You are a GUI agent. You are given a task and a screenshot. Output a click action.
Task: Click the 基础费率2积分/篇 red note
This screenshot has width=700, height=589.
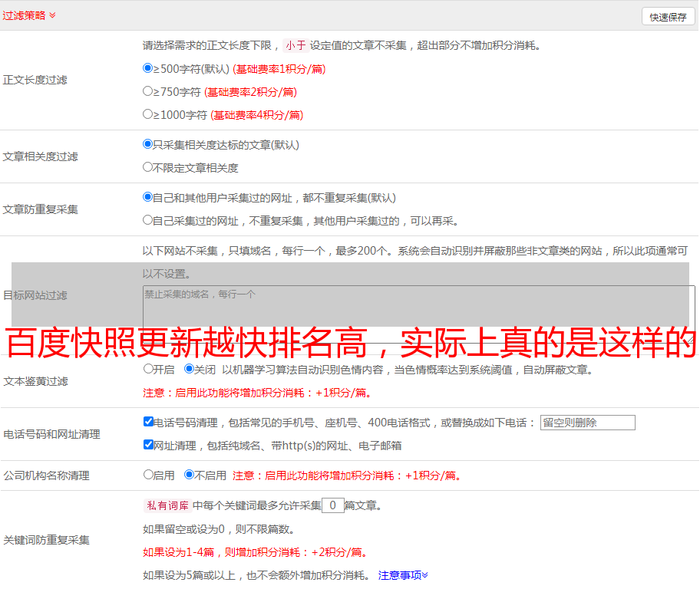[251, 92]
